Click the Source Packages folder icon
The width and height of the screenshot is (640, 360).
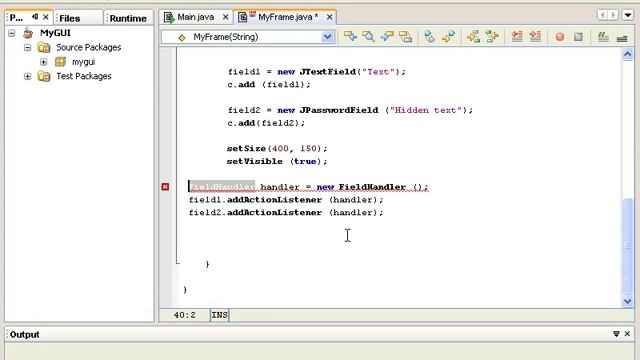(44, 47)
